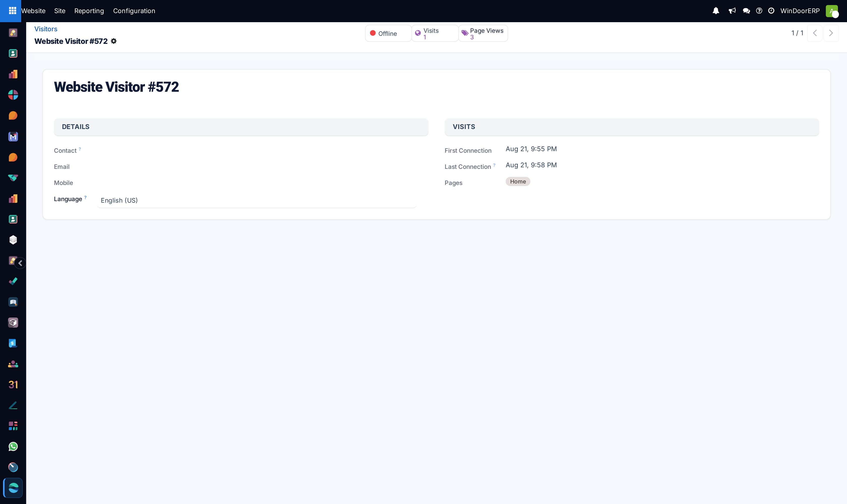Viewport: 847px width, 504px height.
Task: Open the dollar invoice app
Action: coord(13,343)
